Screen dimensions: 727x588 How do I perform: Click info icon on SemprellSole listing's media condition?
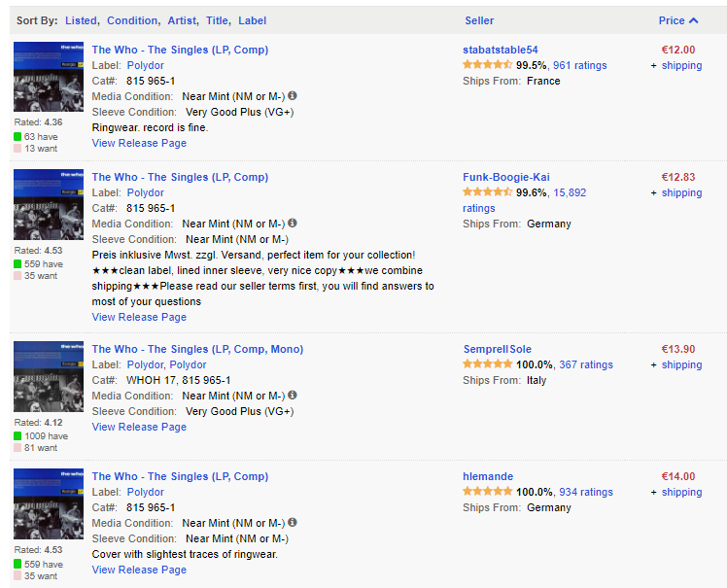click(293, 396)
